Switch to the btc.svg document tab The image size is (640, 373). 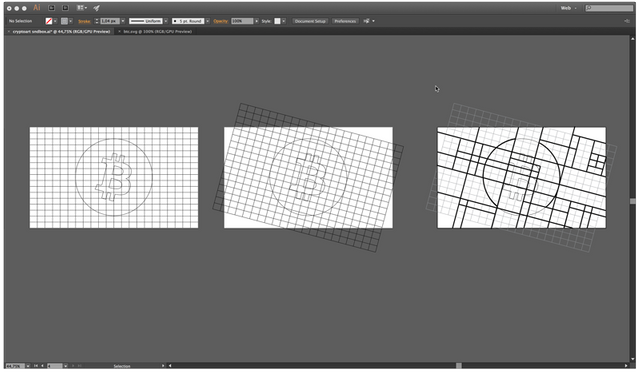pyautogui.click(x=158, y=31)
